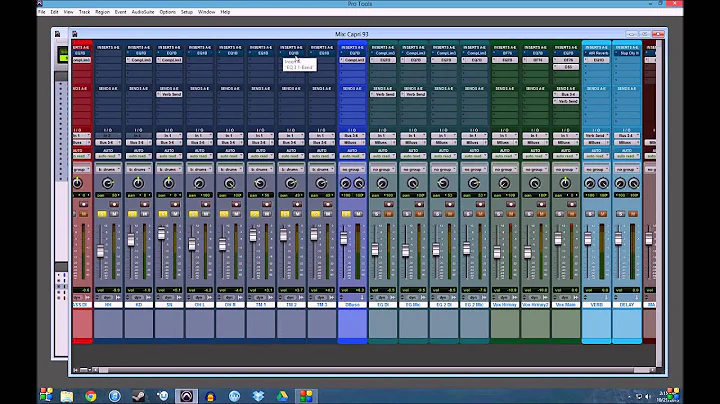
Task: Click the volume icon in system tray
Action: coord(648,396)
